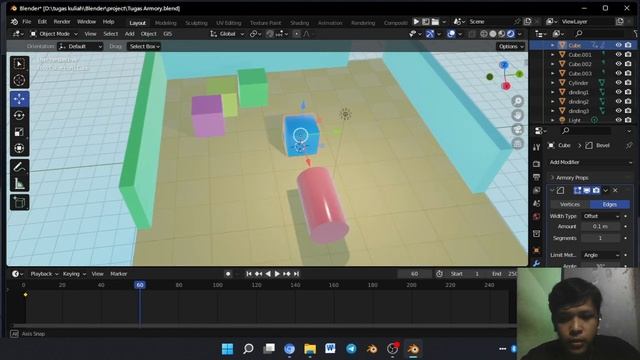This screenshot has width=640, height=360.
Task: Expand Add Modifier dropdown
Action: coord(590,162)
